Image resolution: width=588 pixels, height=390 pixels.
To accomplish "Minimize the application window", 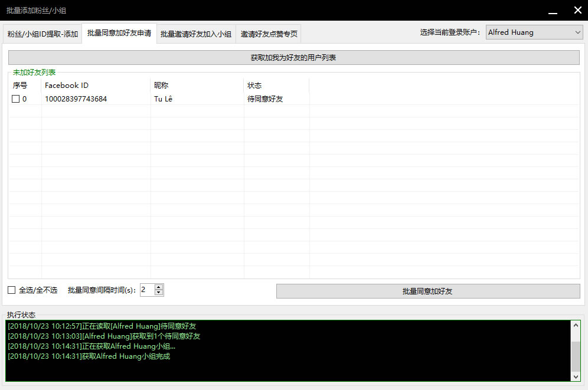I will click(553, 11).
